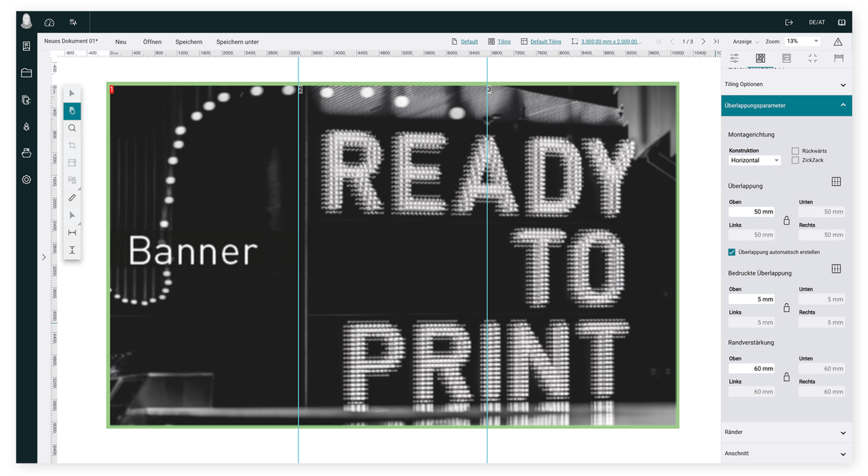
Task: Enable the ZickZack checkbox
Action: point(795,160)
